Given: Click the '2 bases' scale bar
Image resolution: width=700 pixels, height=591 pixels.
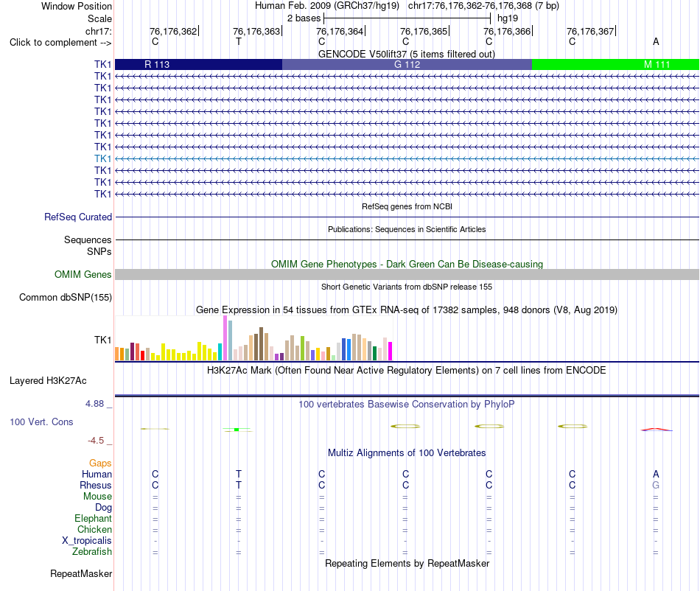Looking at the screenshot, I should pos(407,18).
